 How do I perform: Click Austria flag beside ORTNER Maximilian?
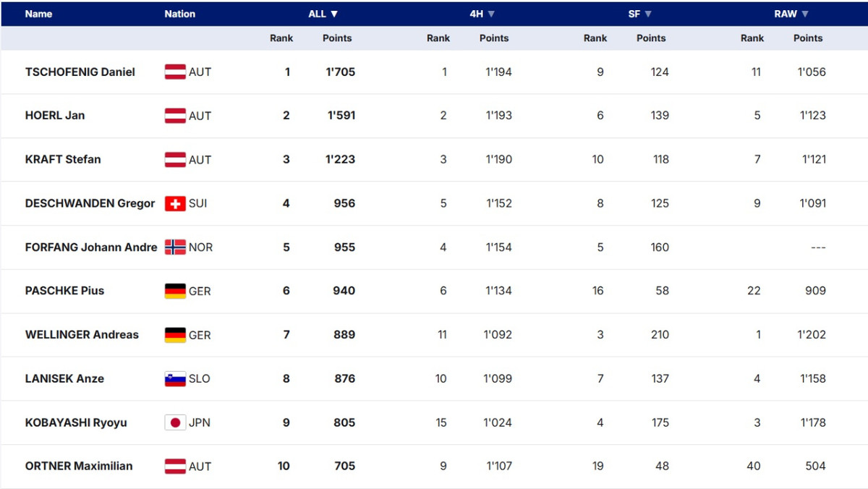click(175, 466)
